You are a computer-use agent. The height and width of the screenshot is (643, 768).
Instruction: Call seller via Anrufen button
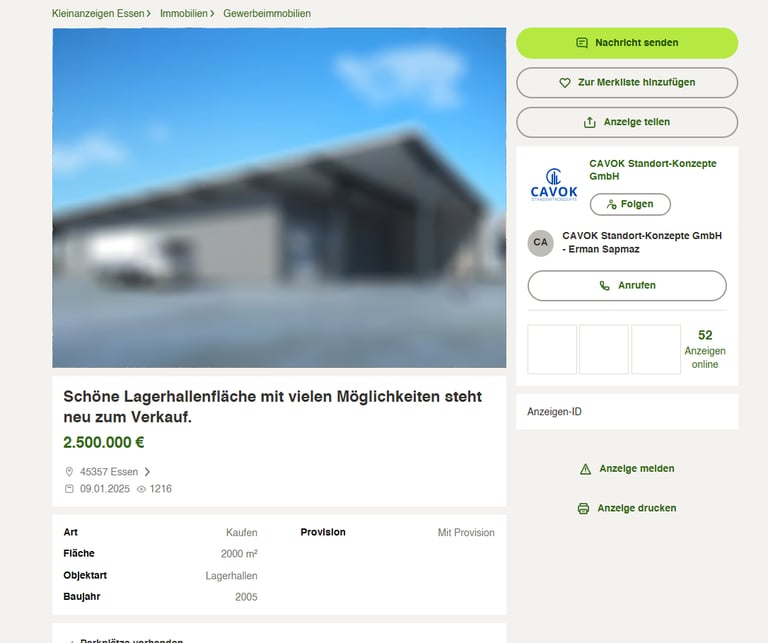point(627,286)
